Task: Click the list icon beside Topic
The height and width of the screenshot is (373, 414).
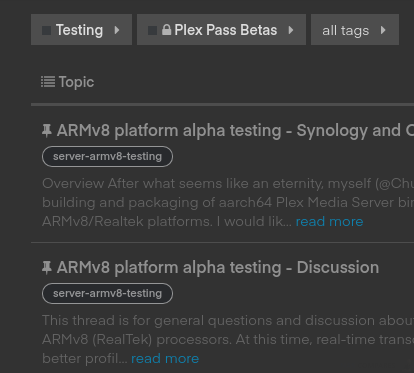Action: [x=48, y=82]
